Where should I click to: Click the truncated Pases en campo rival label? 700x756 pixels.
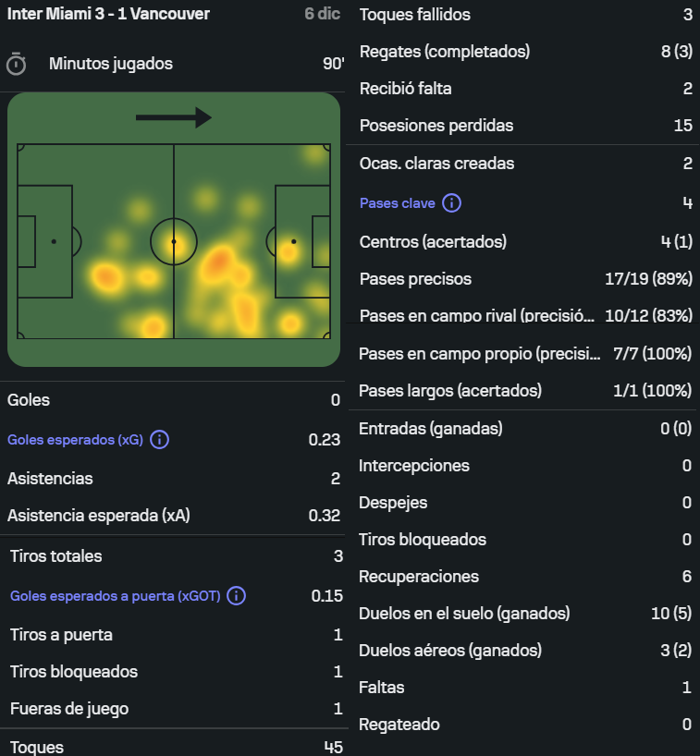coord(476,316)
